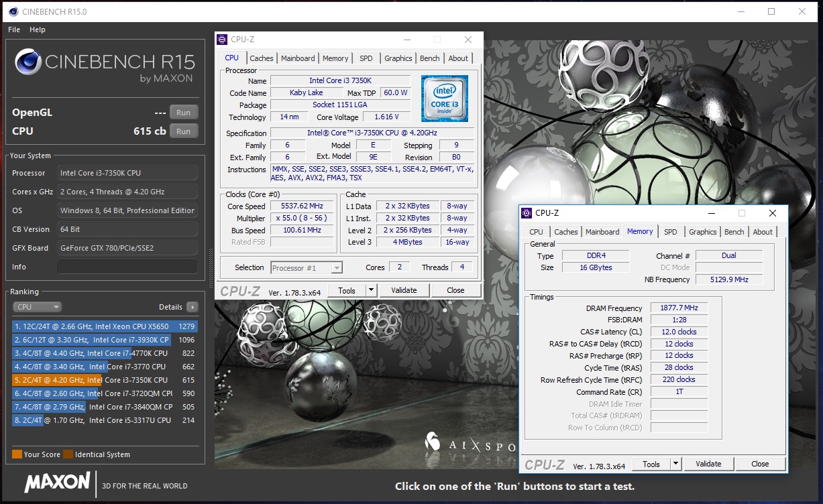Open the File menu
The width and height of the screenshot is (823, 504).
(x=14, y=29)
